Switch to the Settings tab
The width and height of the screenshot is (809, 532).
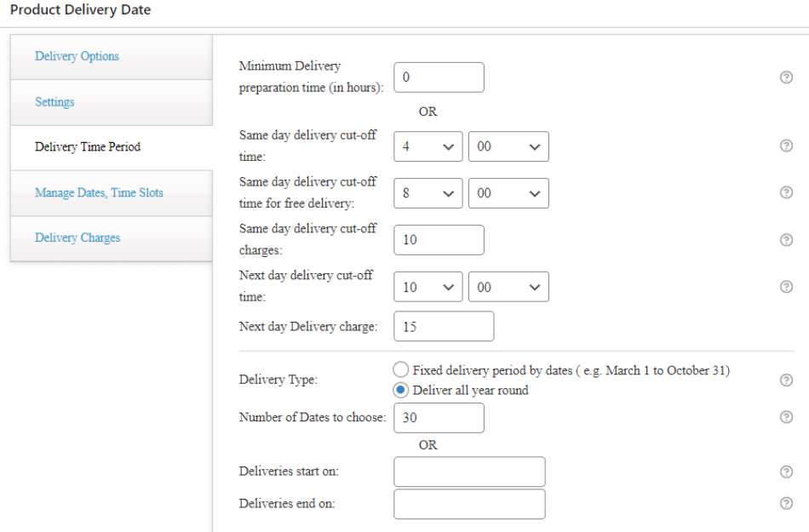point(55,101)
